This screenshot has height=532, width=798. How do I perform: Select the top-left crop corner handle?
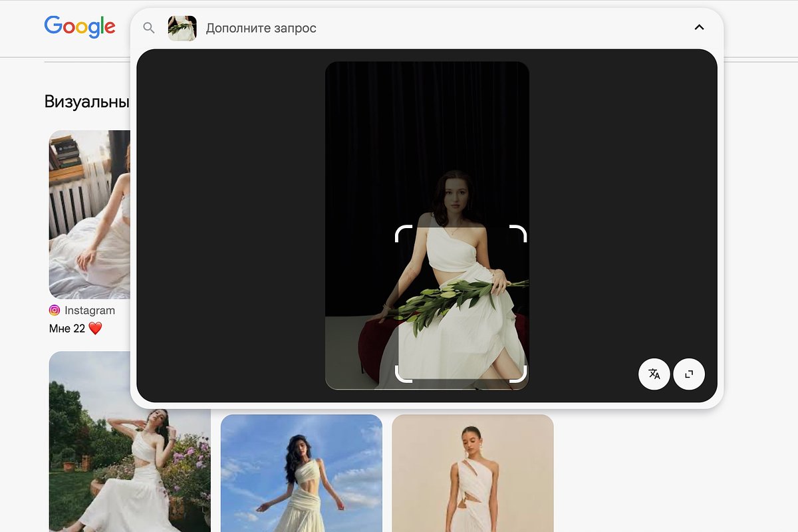click(x=404, y=233)
